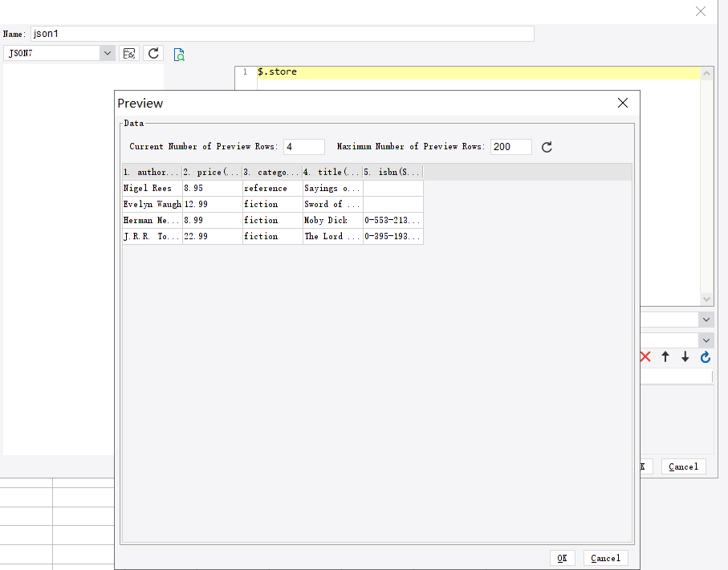This screenshot has width=728, height=570.
Task: Move selected item down with arrow icon
Action: pyautogui.click(x=685, y=356)
